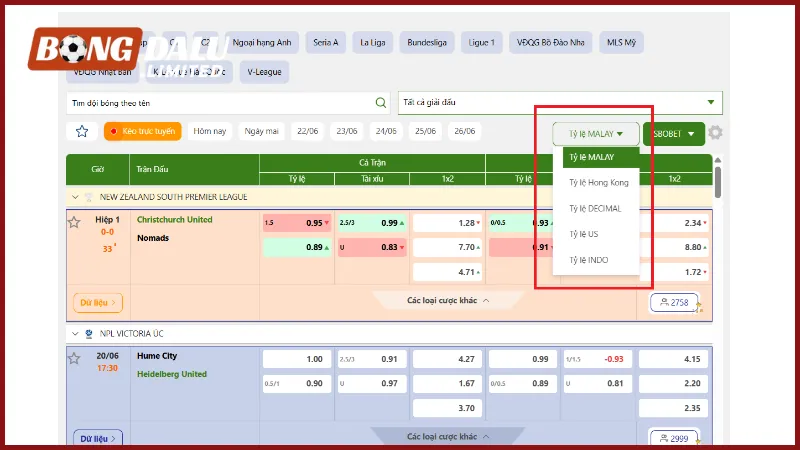Click Christchurch United team name
The image size is (800, 450).
(174, 219)
